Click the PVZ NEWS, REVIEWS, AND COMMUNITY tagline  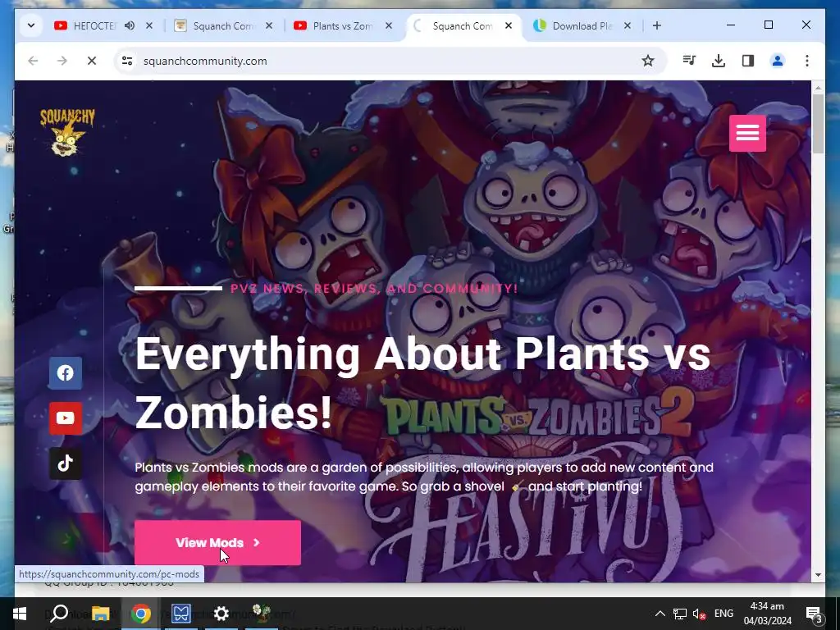coord(374,288)
